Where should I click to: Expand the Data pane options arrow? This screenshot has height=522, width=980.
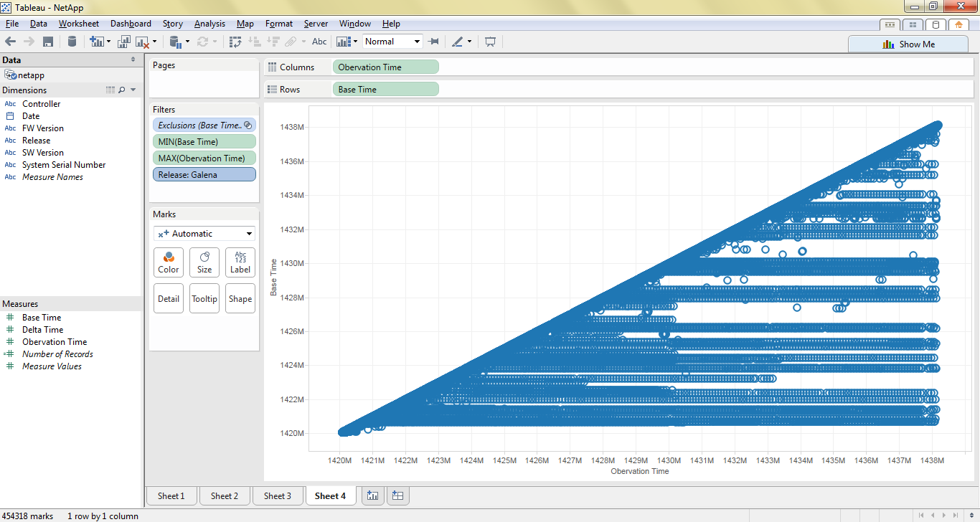(x=133, y=60)
